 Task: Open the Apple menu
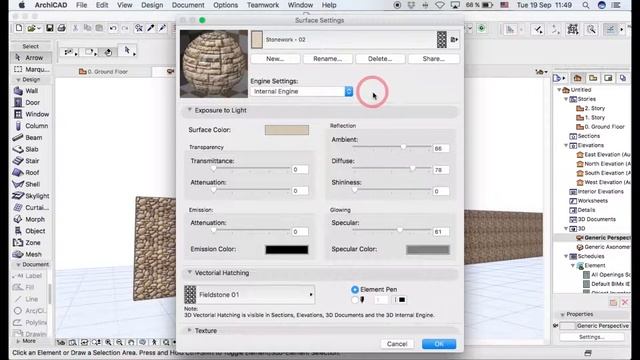(22, 5)
